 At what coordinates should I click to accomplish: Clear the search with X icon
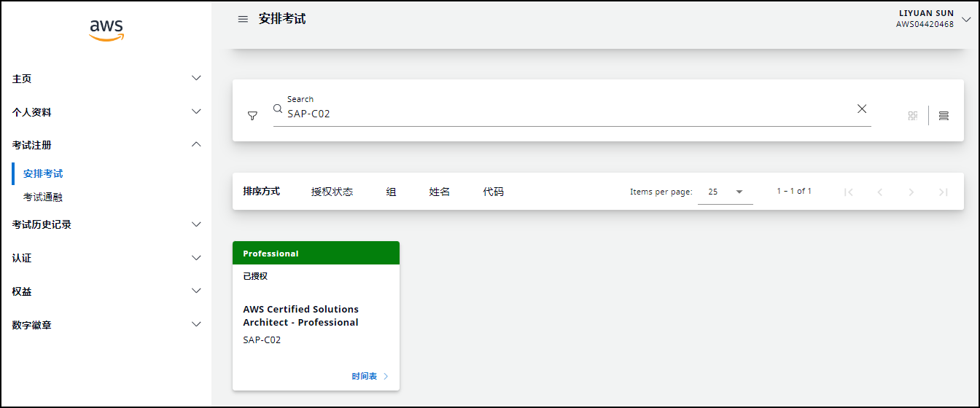(862, 109)
